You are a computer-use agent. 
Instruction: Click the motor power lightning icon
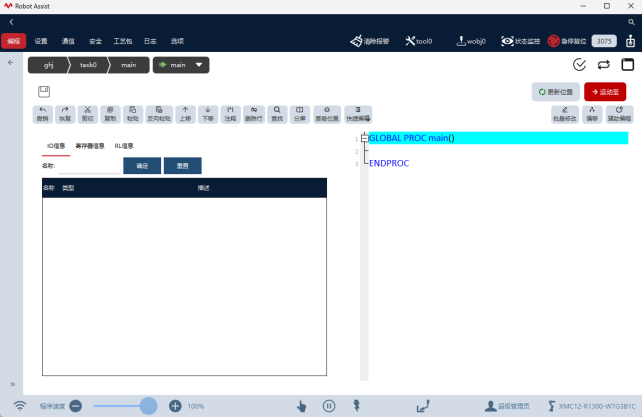coord(357,406)
